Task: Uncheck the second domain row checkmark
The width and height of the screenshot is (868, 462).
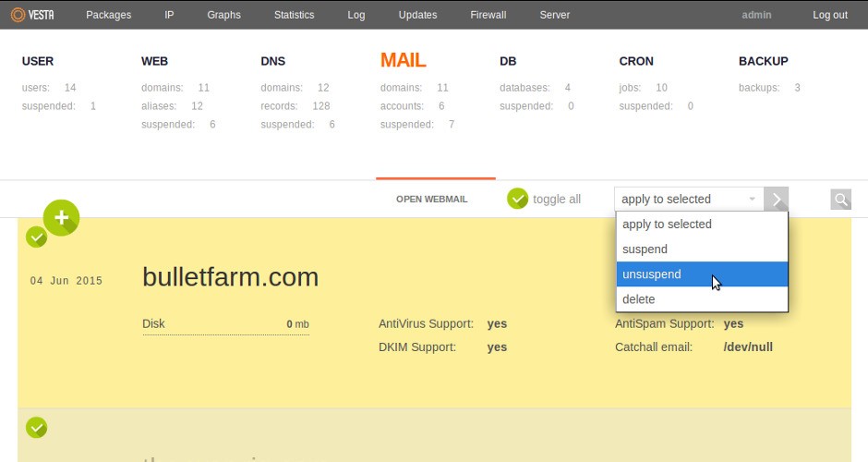Action: (37, 428)
